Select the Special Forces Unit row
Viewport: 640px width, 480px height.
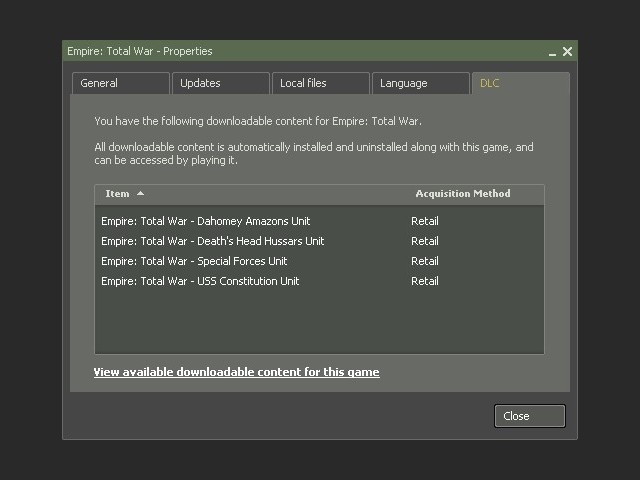coord(319,261)
